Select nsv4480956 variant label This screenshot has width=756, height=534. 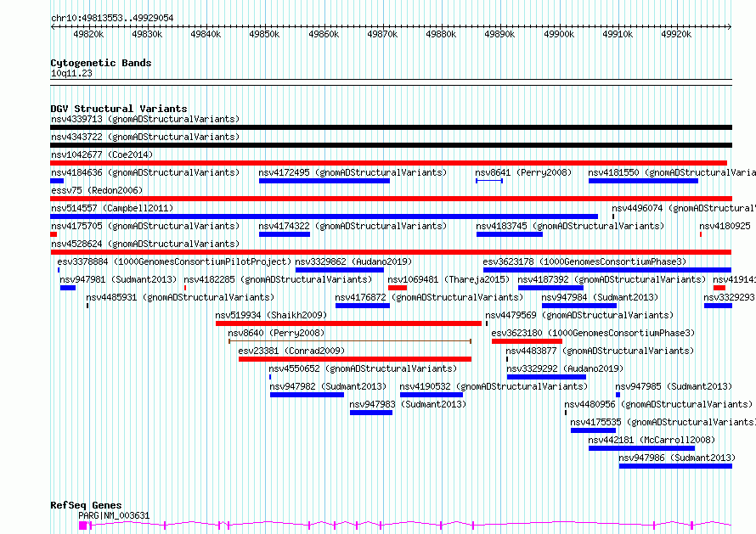(x=658, y=404)
